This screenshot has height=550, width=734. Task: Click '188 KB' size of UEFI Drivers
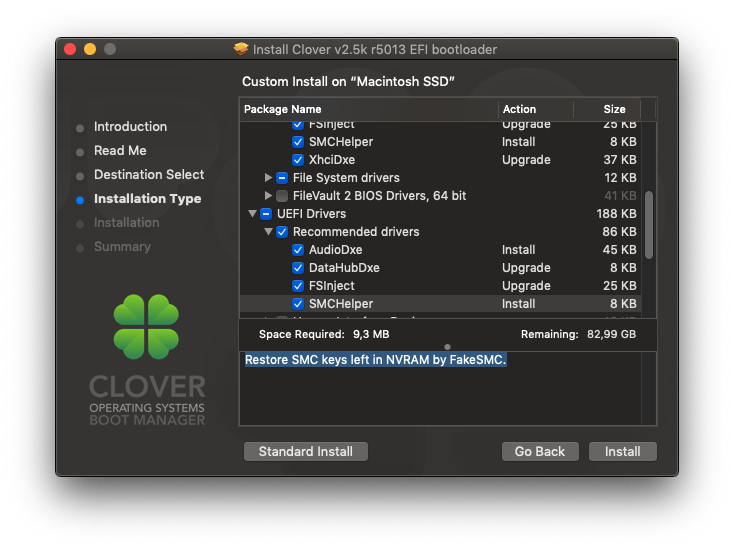point(616,214)
